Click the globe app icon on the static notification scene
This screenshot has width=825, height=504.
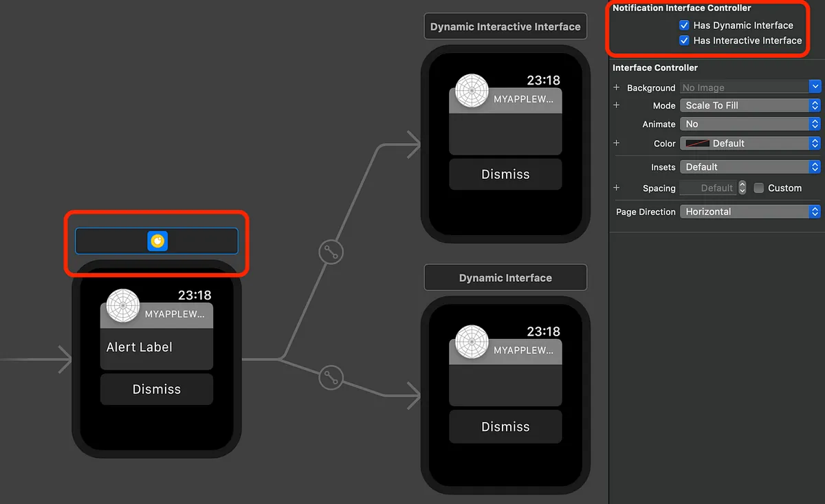[x=122, y=306]
